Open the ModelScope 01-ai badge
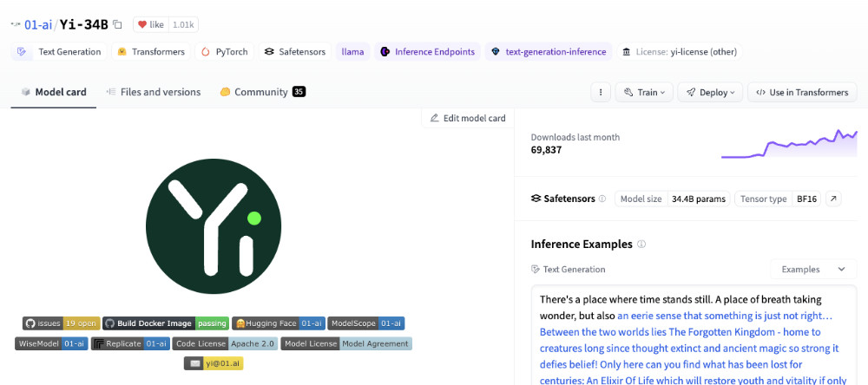Screen dimensions: 868x385 click(x=366, y=323)
